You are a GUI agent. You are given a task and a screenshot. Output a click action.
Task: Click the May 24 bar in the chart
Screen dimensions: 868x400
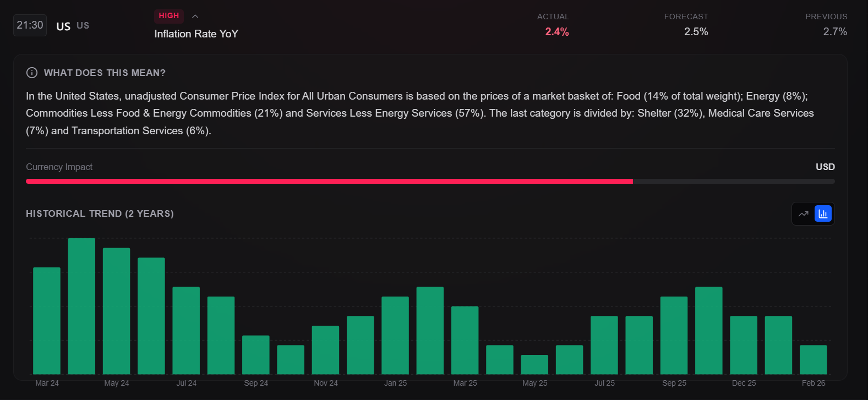117,311
